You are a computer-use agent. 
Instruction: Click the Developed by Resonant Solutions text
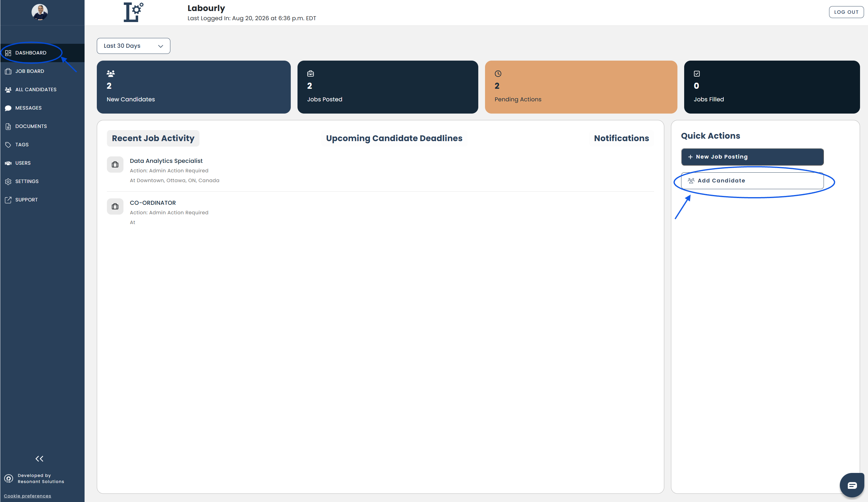click(41, 479)
